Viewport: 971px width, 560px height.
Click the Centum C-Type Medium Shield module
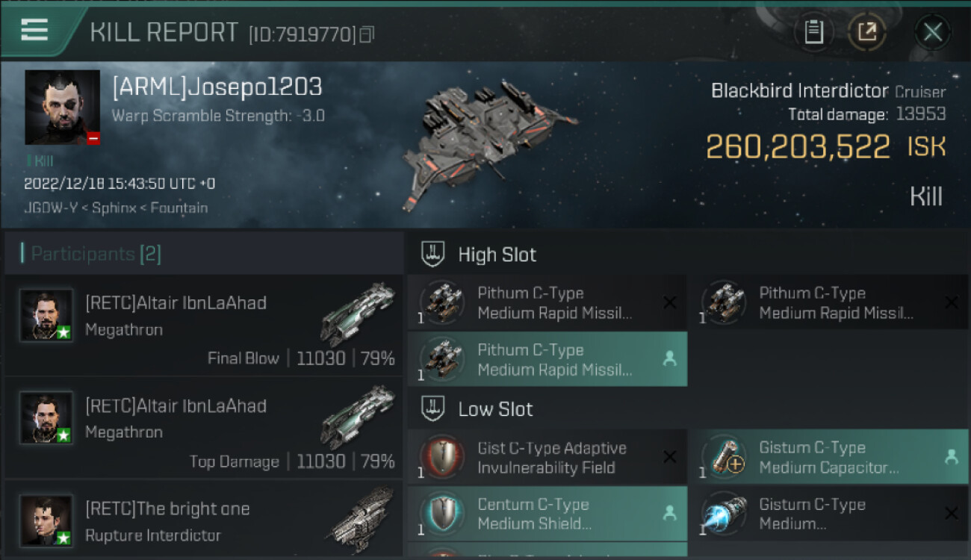point(547,514)
